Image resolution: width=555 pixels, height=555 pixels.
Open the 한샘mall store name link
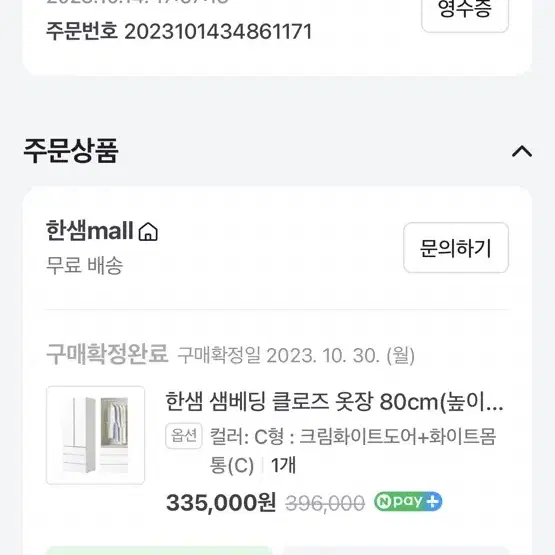(x=90, y=231)
